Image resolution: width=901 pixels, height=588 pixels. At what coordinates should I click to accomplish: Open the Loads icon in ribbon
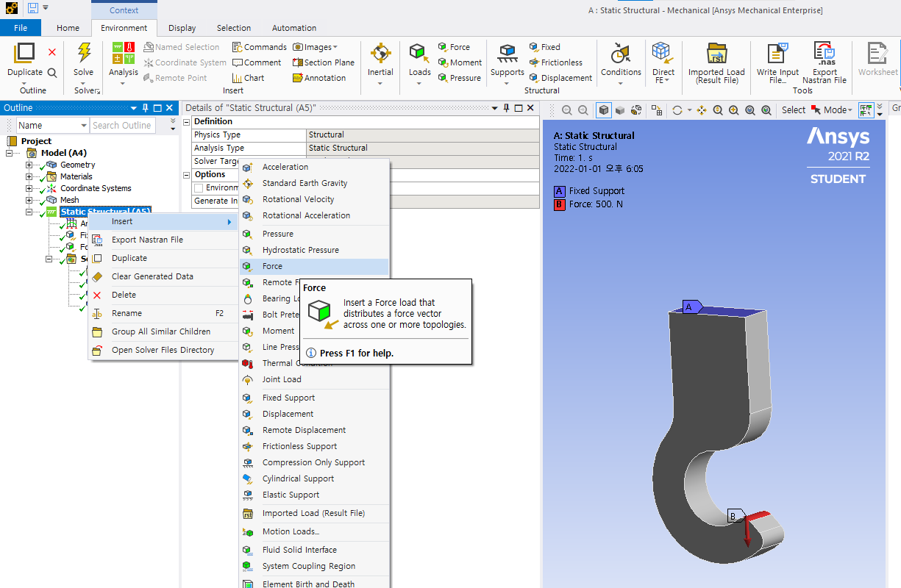(419, 54)
